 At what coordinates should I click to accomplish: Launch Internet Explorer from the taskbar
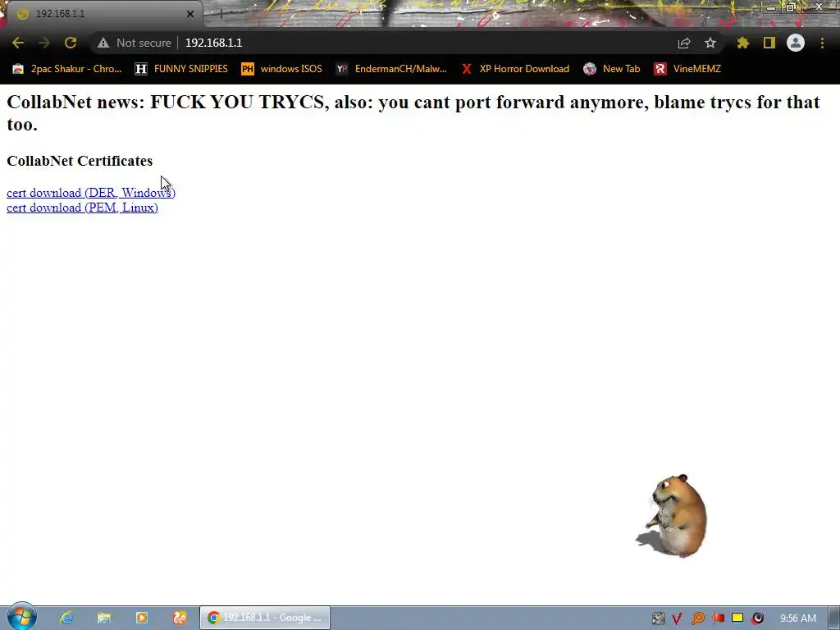coord(66,618)
